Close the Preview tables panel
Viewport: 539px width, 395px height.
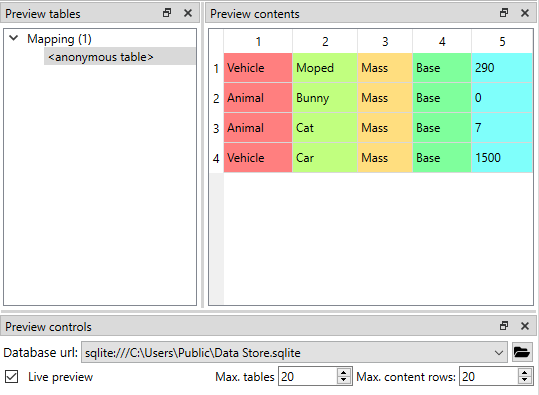(x=188, y=13)
